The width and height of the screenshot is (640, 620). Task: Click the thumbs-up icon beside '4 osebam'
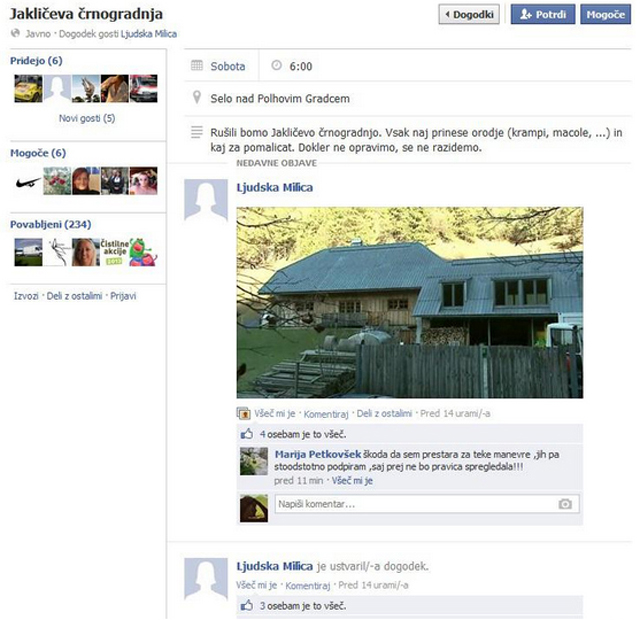[x=247, y=434]
